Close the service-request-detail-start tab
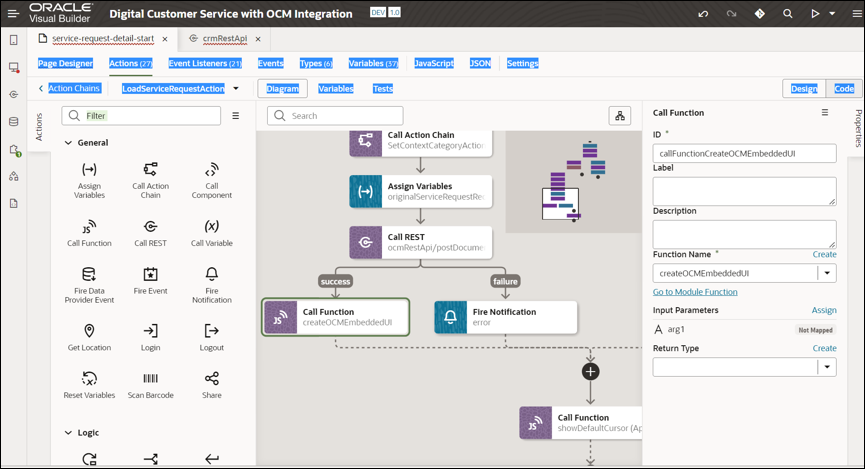 165,39
